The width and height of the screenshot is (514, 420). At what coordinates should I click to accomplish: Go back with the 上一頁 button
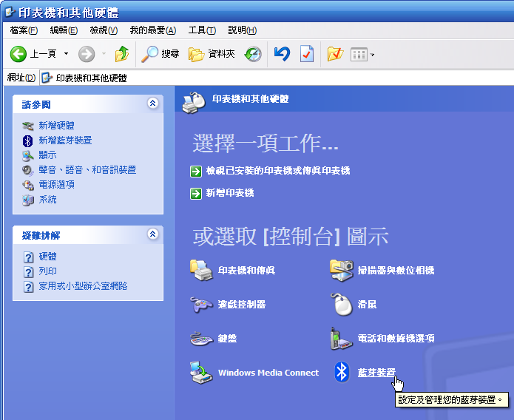coord(33,54)
